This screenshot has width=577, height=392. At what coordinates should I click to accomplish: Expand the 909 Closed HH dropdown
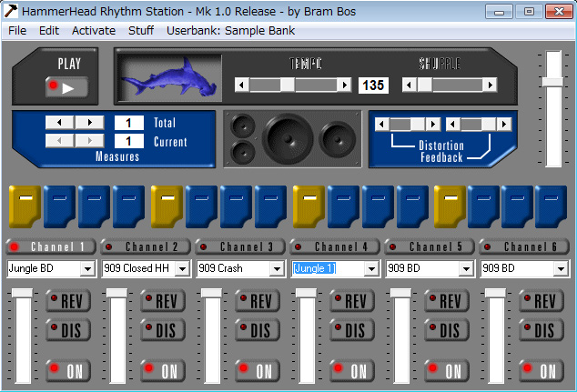click(182, 269)
